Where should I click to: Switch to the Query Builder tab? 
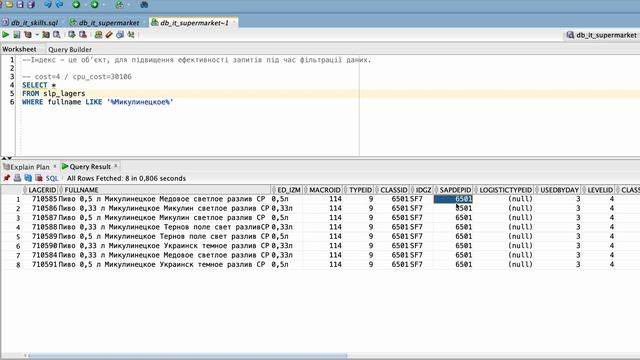point(70,49)
